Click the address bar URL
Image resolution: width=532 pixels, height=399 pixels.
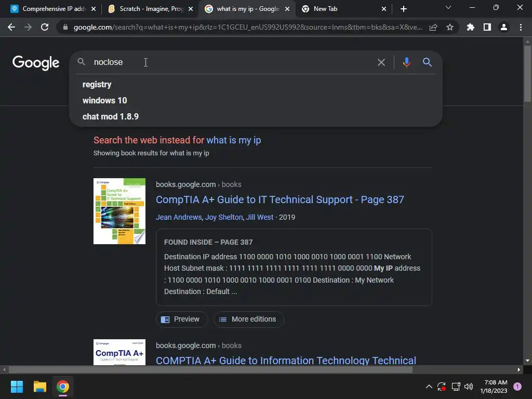[x=248, y=27]
